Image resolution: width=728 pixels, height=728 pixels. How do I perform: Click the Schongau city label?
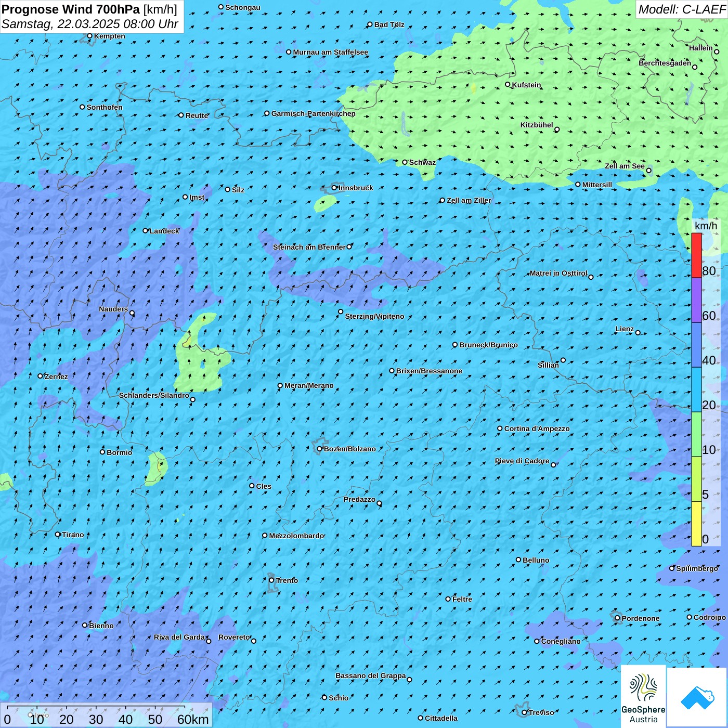(x=243, y=7)
